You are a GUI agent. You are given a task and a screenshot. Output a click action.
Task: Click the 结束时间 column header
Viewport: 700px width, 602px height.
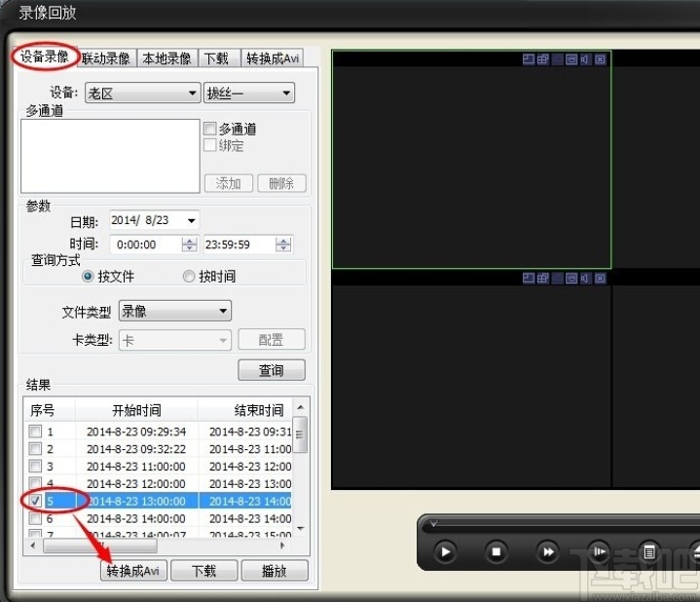(245, 410)
